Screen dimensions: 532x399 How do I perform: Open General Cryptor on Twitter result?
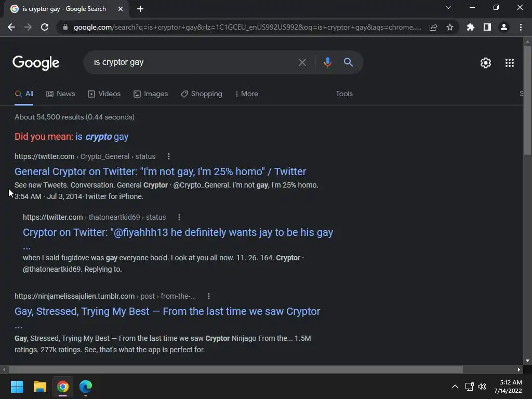coord(160,171)
